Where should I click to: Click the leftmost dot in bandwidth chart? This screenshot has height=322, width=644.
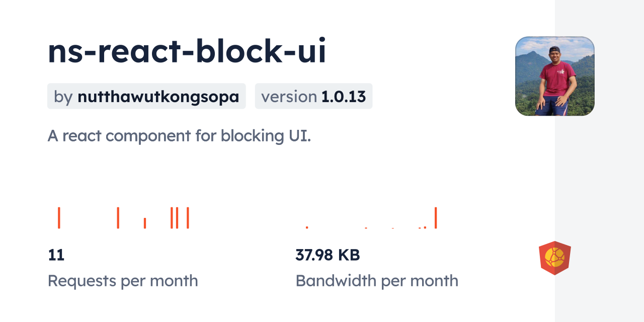pyautogui.click(x=307, y=227)
